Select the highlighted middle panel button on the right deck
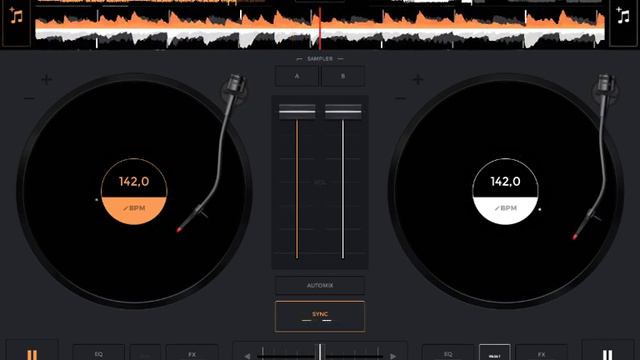640x360 pixels. pyautogui.click(x=495, y=353)
